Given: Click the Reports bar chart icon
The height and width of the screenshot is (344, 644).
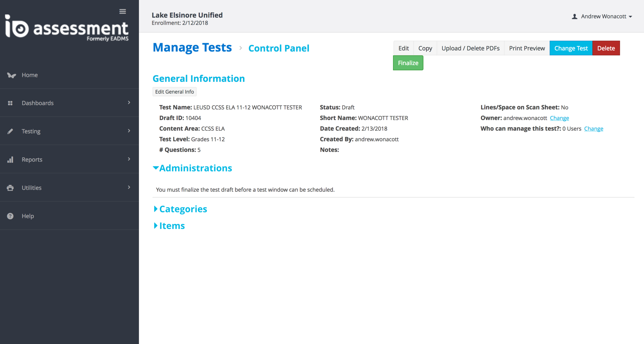Looking at the screenshot, I should (10, 160).
